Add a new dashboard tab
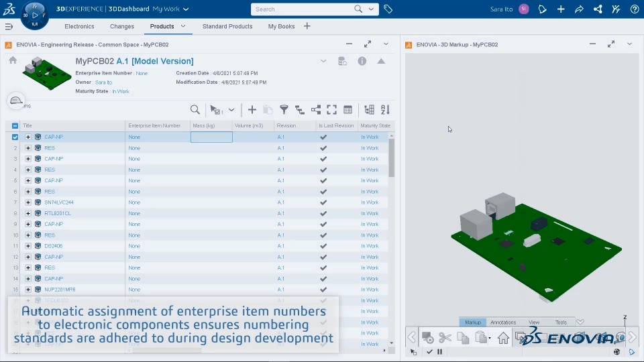This screenshot has width=644, height=362. coord(307,26)
